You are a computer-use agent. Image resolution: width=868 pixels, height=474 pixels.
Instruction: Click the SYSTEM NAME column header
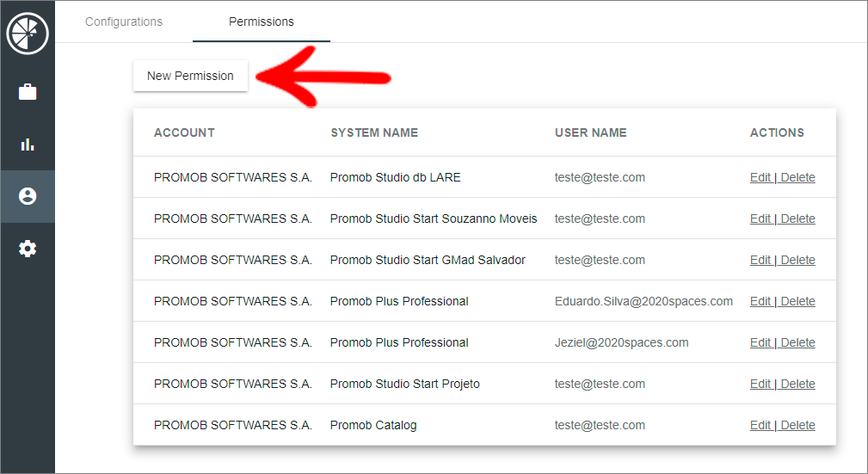point(374,132)
